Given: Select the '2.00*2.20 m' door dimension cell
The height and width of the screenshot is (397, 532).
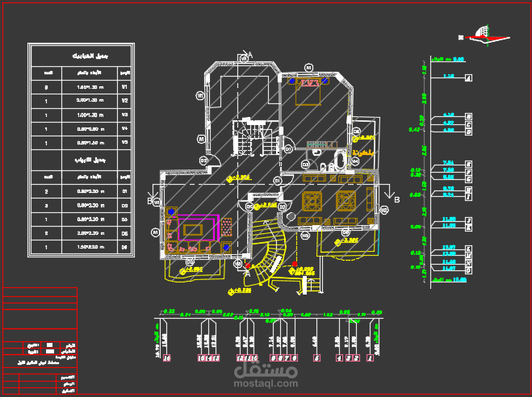Looking at the screenshot, I should 90,233.
